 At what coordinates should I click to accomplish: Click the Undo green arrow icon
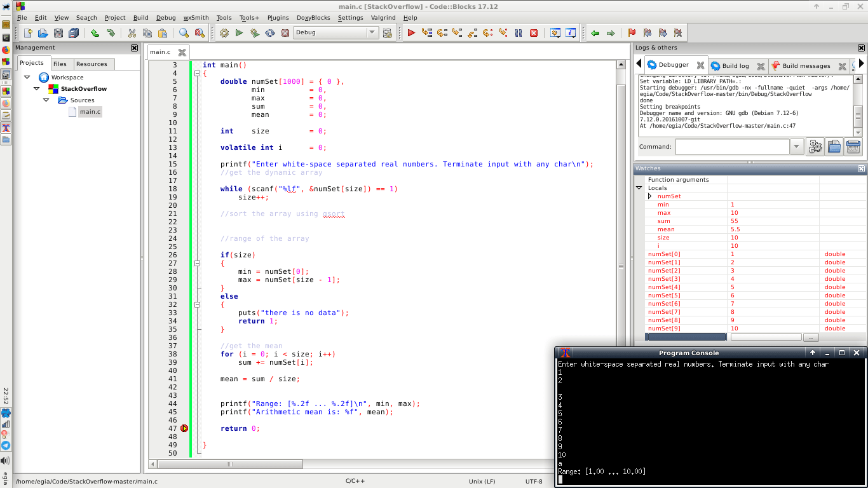tap(95, 33)
